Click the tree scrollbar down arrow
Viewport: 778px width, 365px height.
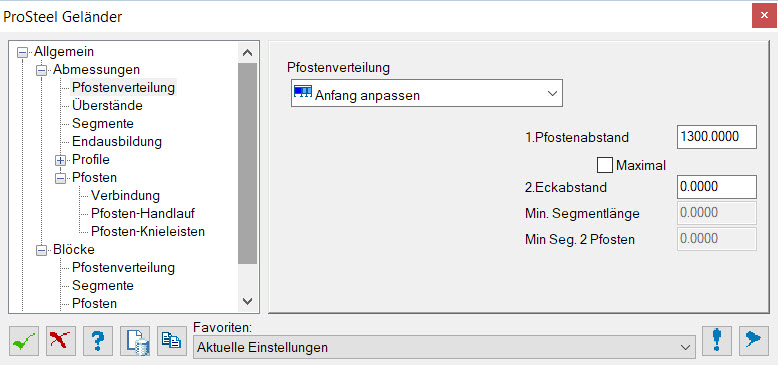[248, 301]
